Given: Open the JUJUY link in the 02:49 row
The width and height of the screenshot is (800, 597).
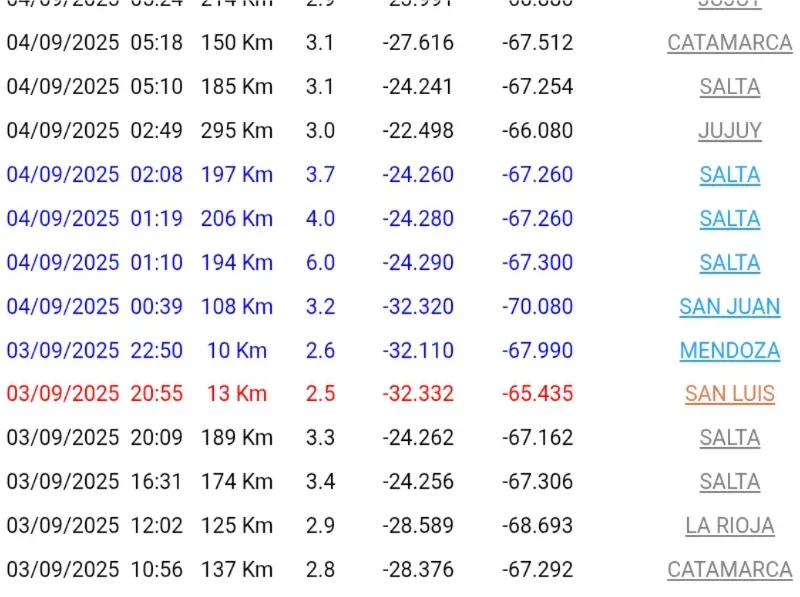Looking at the screenshot, I should coord(729,131).
